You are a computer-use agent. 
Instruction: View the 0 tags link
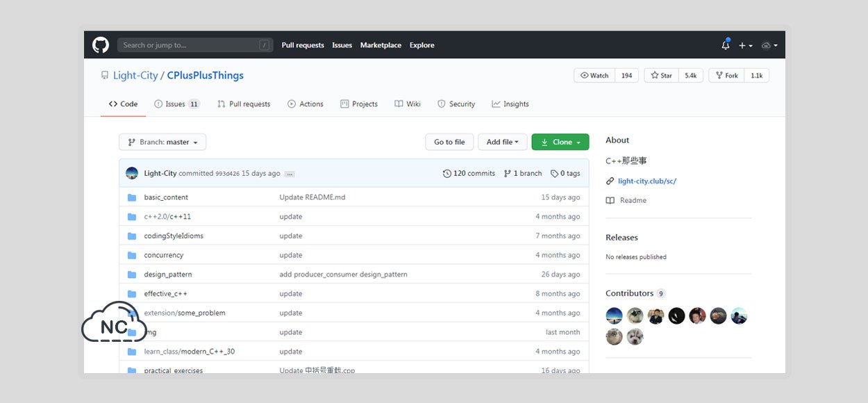565,174
